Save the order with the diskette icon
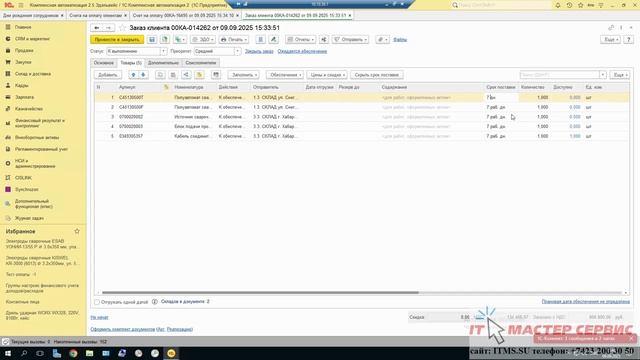The height and width of the screenshot is (360, 640). tap(152, 40)
